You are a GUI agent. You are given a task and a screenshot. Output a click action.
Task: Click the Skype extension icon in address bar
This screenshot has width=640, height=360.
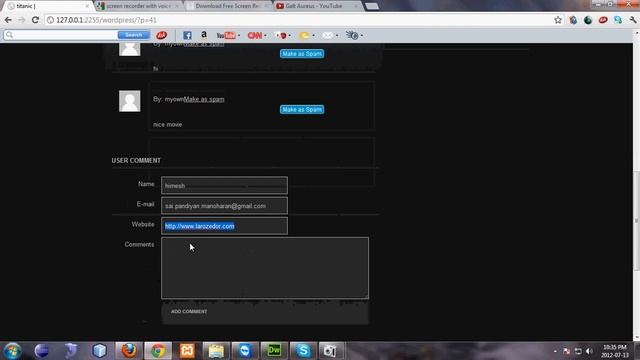click(618, 20)
